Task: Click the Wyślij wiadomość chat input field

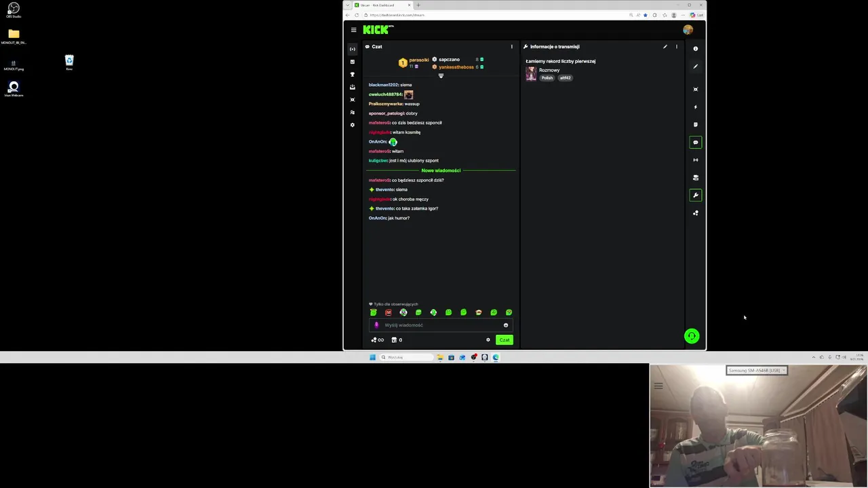Action: point(441,325)
